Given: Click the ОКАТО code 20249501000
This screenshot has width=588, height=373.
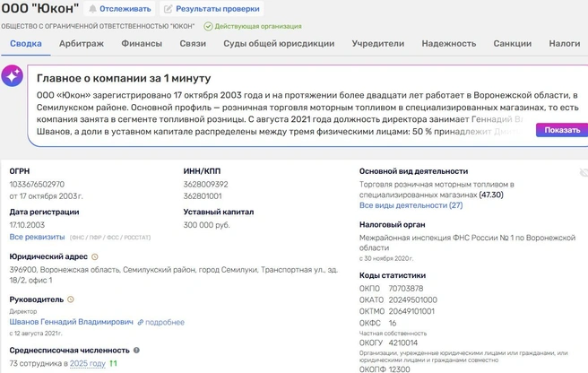Looking at the screenshot, I should point(413,299).
